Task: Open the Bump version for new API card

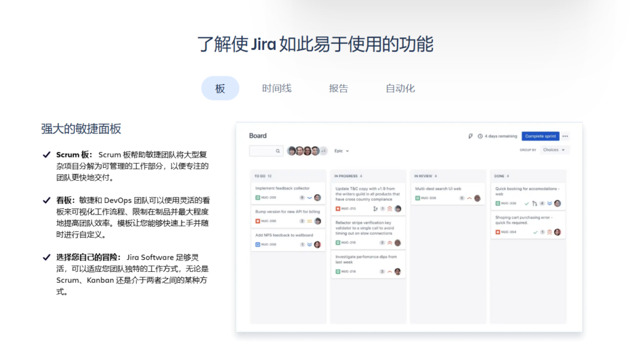Action: pyautogui.click(x=288, y=216)
